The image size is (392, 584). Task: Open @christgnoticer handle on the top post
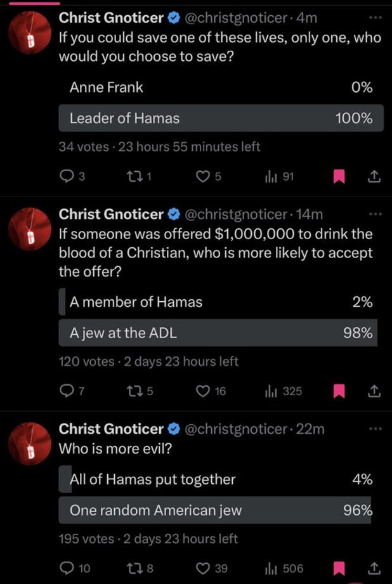[236, 18]
